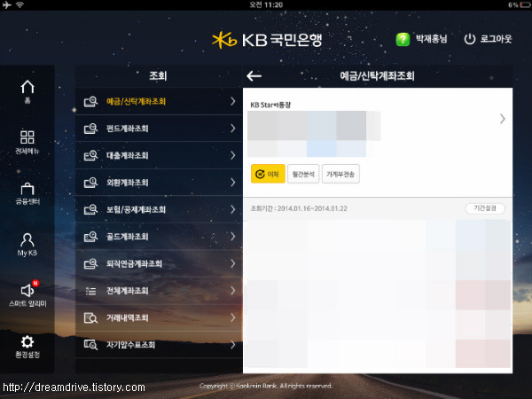The width and height of the screenshot is (532, 399).
Task: Tap the yellow 이체 transfer button
Action: pos(268,174)
